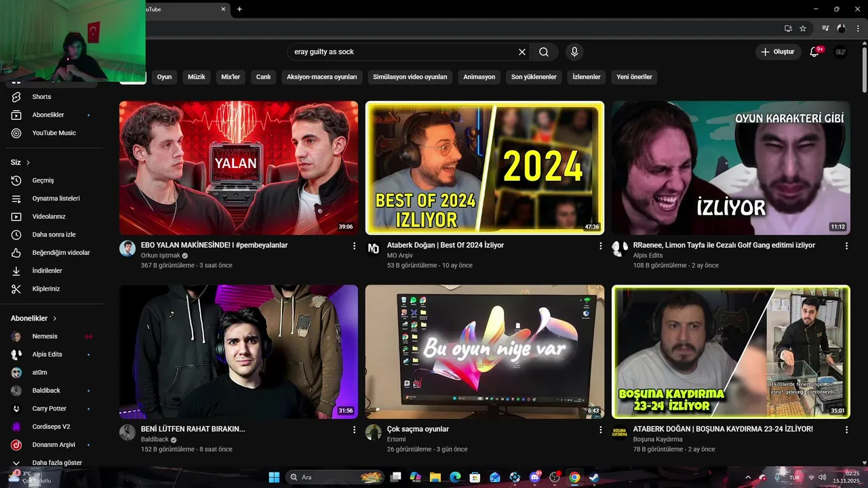Image resolution: width=868 pixels, height=488 pixels.
Task: Expand the Siz section
Action: (x=20, y=163)
